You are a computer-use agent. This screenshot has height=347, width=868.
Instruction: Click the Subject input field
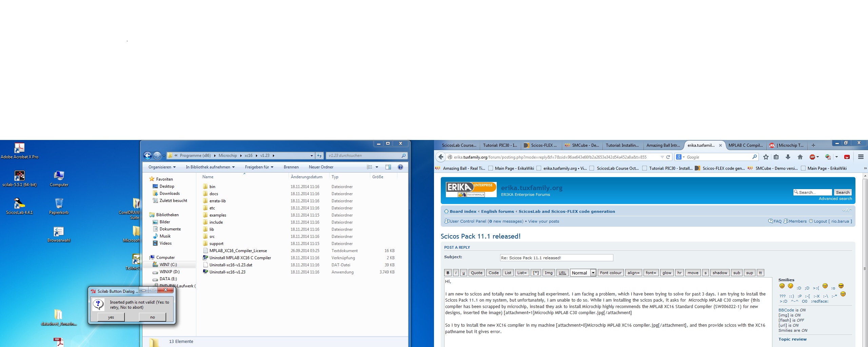pyautogui.click(x=556, y=258)
